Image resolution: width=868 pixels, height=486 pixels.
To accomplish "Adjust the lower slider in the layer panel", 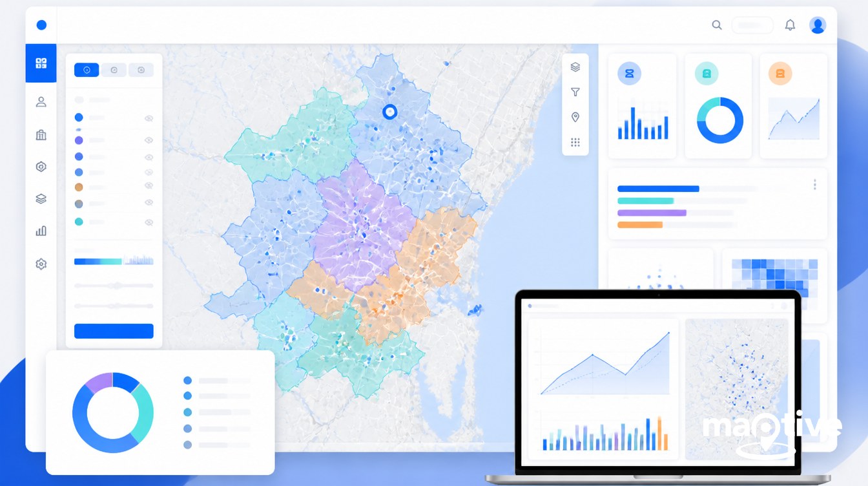I will (114, 306).
